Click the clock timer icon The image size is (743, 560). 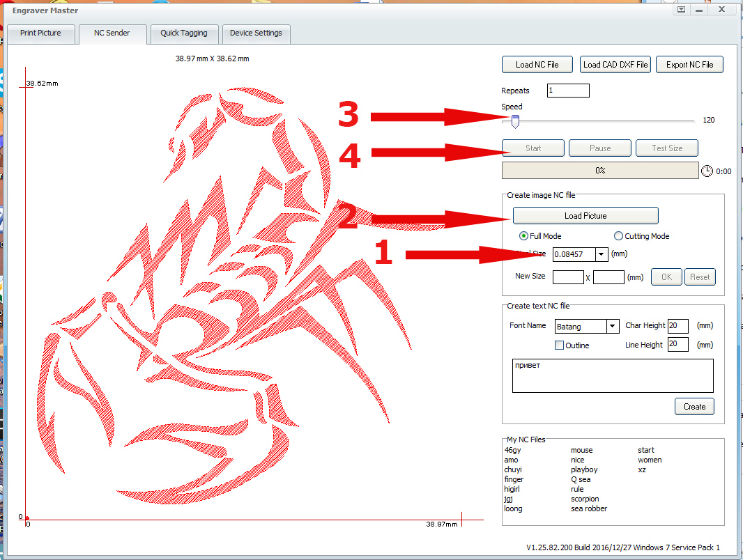707,171
